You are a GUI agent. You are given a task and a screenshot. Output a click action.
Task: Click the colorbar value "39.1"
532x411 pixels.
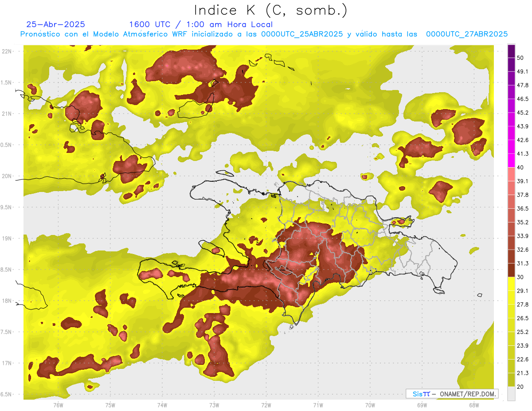pyautogui.click(x=523, y=181)
